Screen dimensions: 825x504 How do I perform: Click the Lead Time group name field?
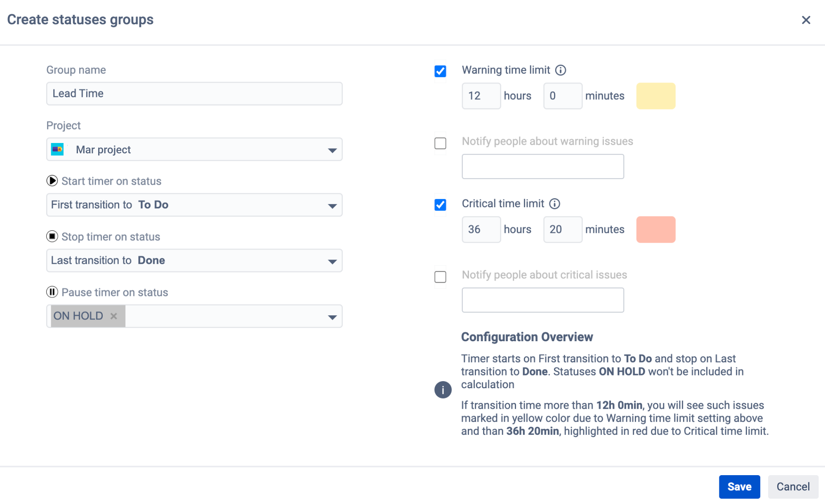click(x=194, y=94)
